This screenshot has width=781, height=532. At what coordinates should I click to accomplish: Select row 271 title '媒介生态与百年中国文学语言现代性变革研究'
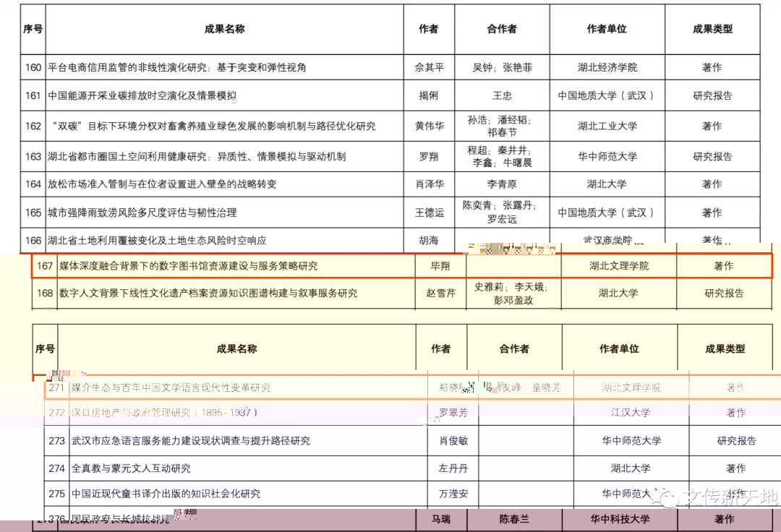click(171, 387)
